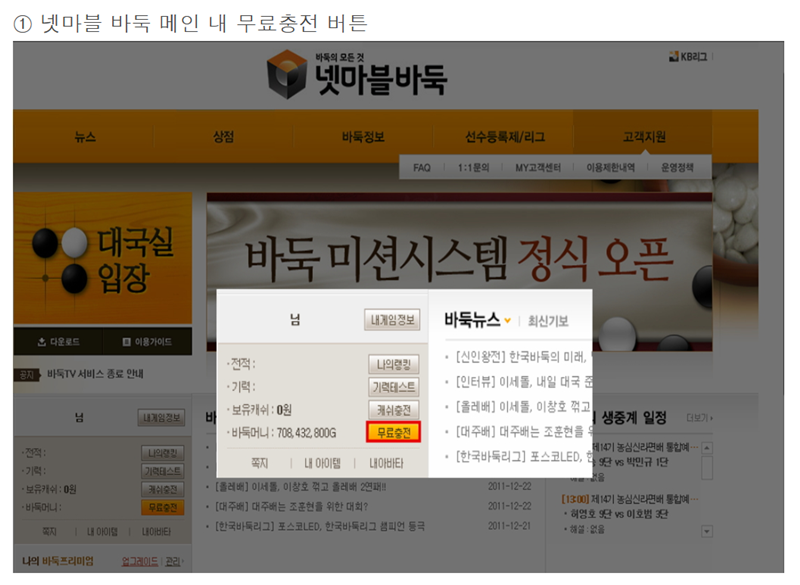
Task: Open the 고객지원 menu
Action: 644,137
